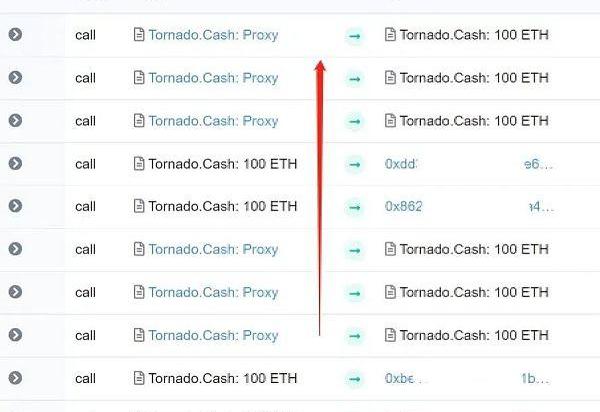600x412 pixels.
Task: Click contract icon beside first Tornado.Cash: 100 ETH recipient
Action: pos(390,34)
